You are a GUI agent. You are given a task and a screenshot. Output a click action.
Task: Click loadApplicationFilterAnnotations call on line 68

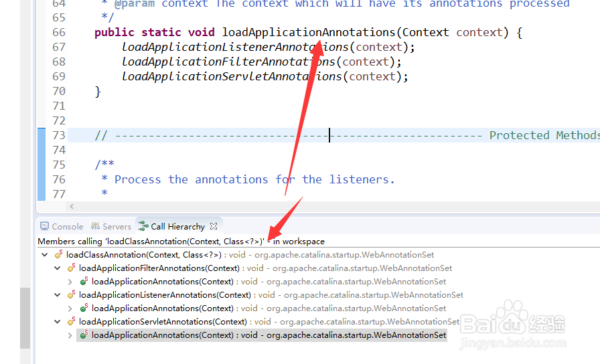pos(228,62)
